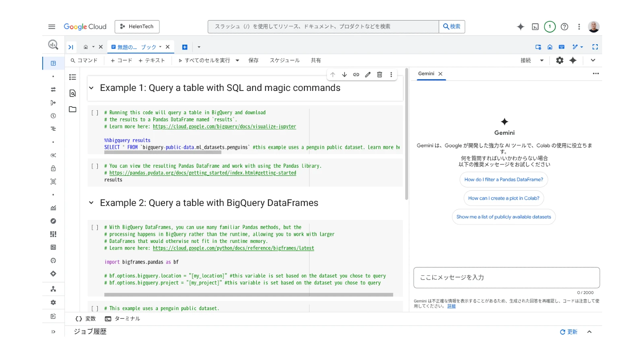Open the notifications badge showing 1

pos(550,27)
